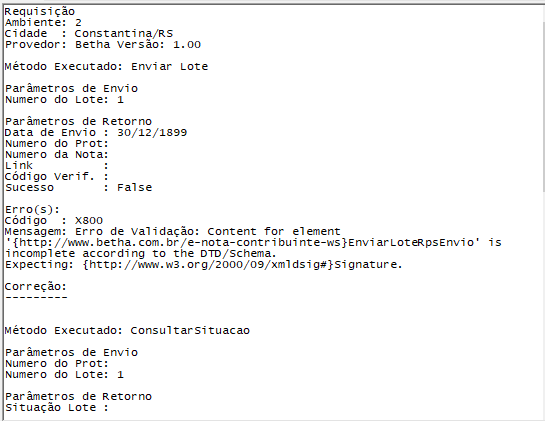Viewport: 545px width, 421px height.
Task: Click the 'Numero do Prot:' return field line
Action: point(57,144)
